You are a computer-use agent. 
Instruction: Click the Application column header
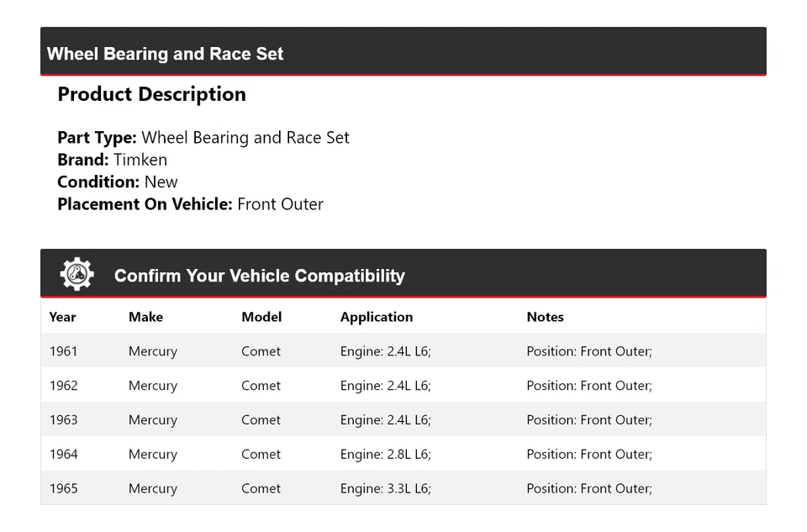click(376, 317)
